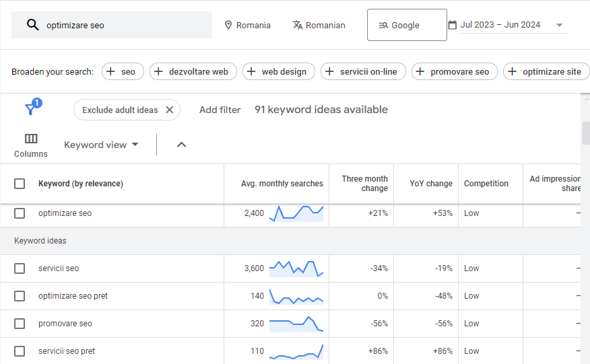Add 'promovare seo' suggestion chip
The image size is (590, 364).
[x=454, y=71]
